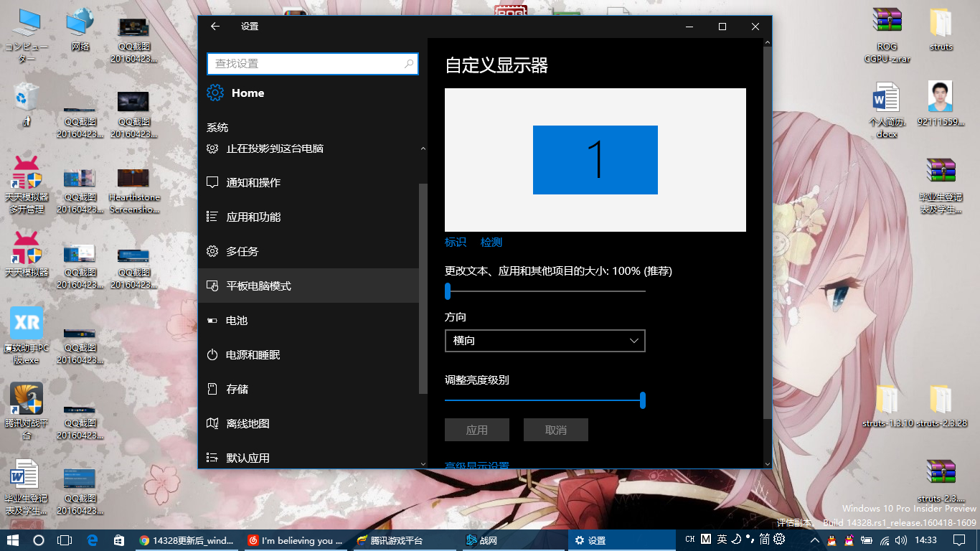
Task: Click the 电池 battery icon in the sidebar
Action: (212, 321)
